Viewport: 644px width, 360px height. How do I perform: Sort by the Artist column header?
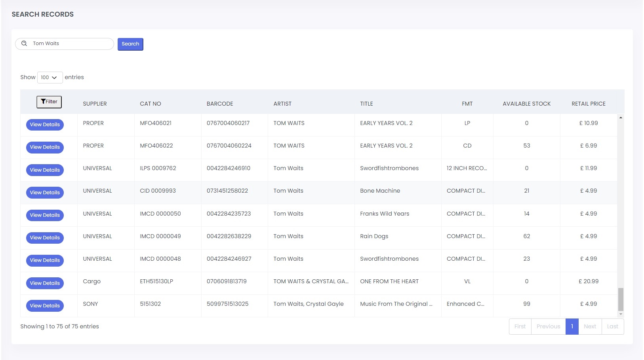tap(282, 104)
